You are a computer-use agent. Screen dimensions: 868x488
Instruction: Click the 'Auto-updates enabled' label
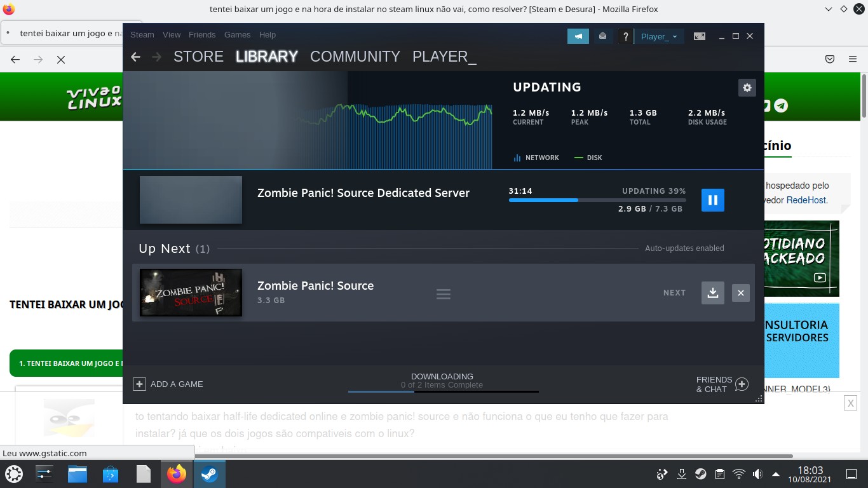684,248
